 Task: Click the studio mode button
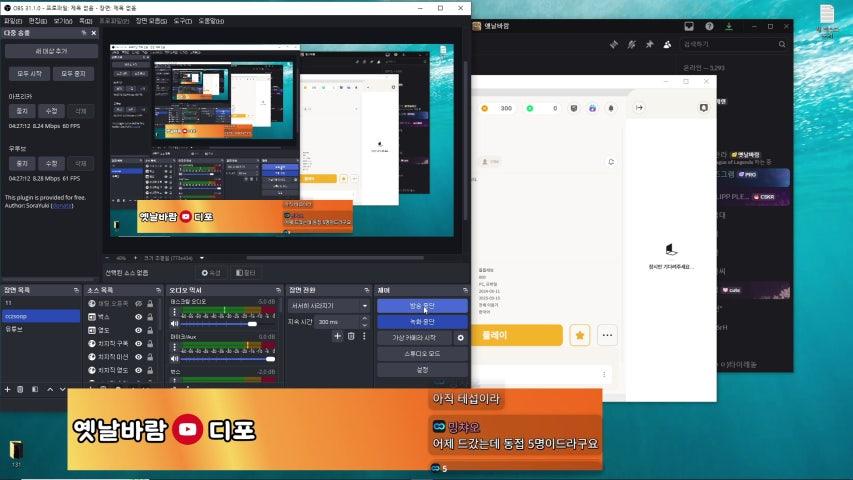coord(422,354)
